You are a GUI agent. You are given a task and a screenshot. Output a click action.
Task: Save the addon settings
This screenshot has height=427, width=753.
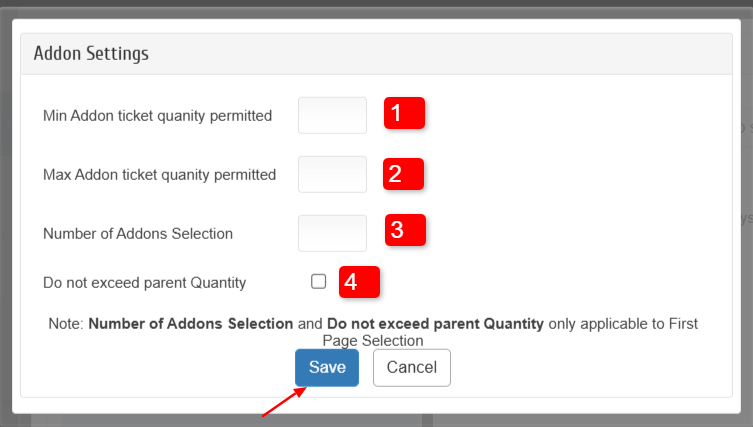pos(326,367)
